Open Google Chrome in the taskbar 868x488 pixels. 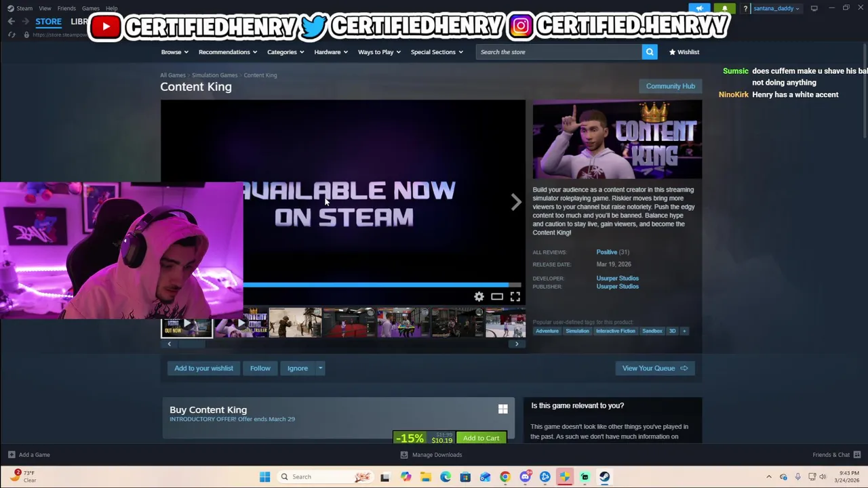[x=505, y=476]
